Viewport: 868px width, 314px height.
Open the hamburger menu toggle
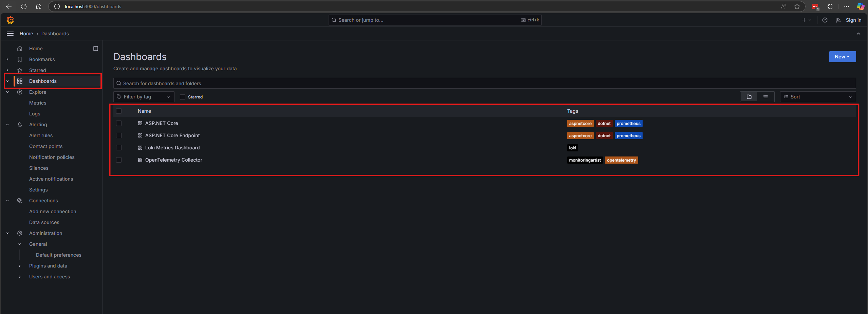(10, 34)
